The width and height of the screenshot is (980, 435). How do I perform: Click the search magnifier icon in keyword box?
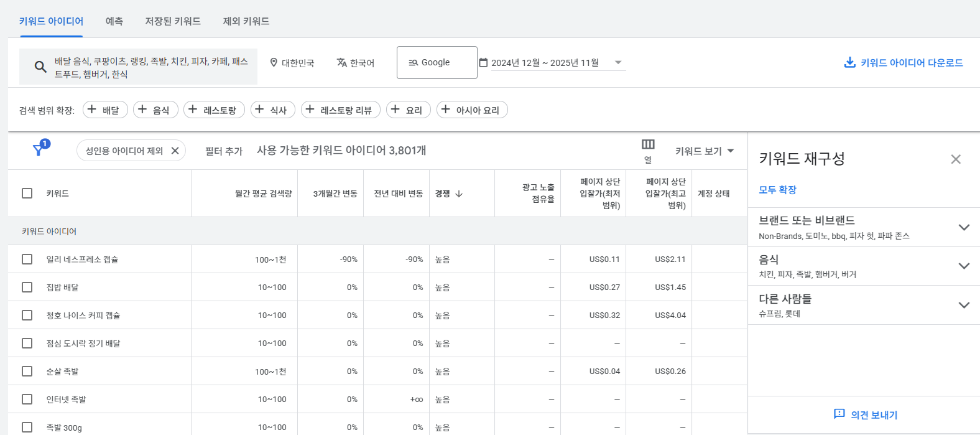coord(40,67)
